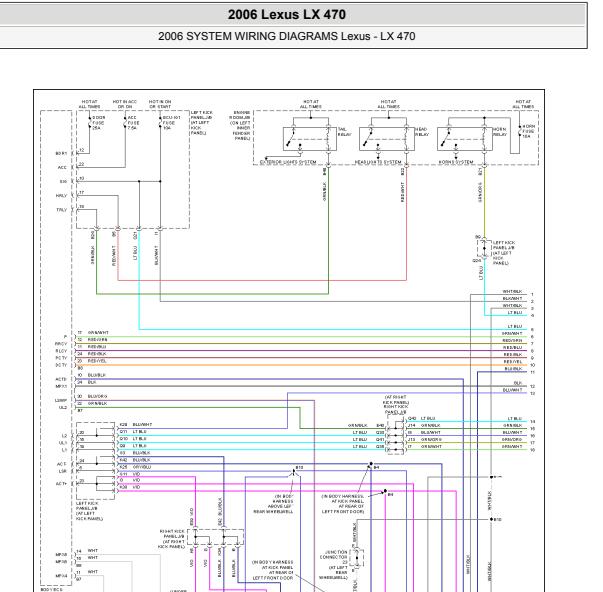
Task: Click the horn relay schematic symbol
Action: (x=465, y=139)
